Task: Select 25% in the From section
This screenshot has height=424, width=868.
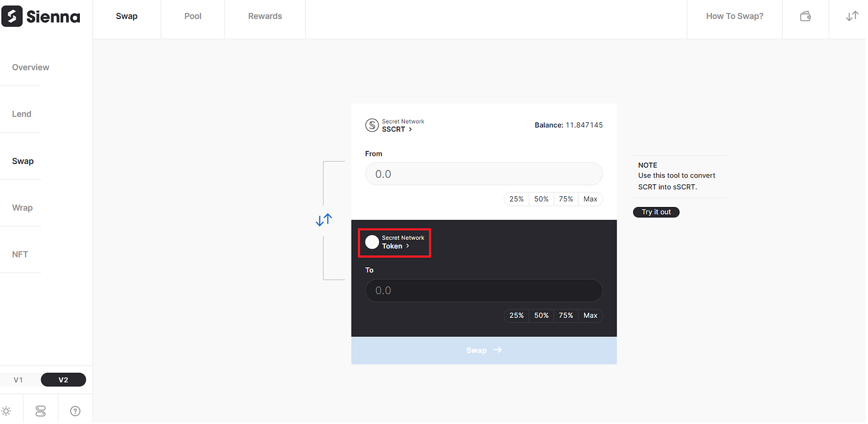Action: 517,199
